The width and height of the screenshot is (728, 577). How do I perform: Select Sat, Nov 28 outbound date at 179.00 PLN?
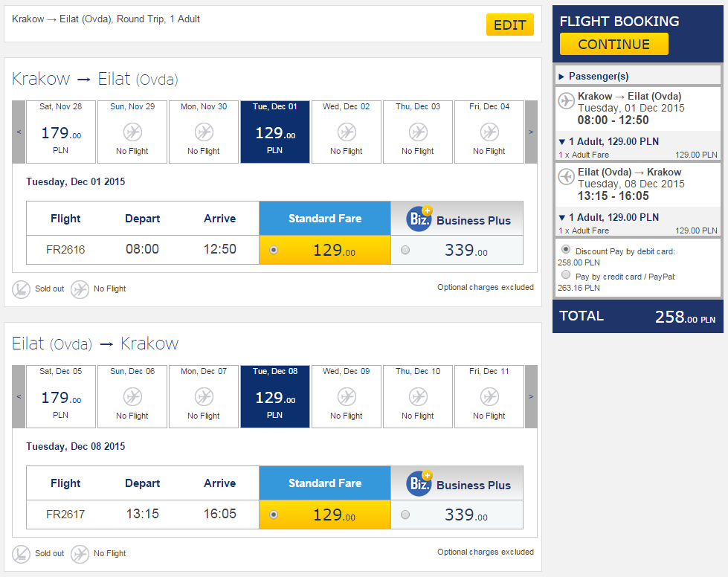coord(61,132)
